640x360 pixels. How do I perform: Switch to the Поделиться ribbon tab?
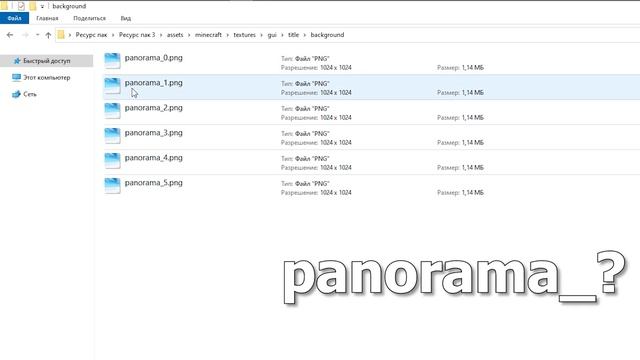(x=89, y=18)
